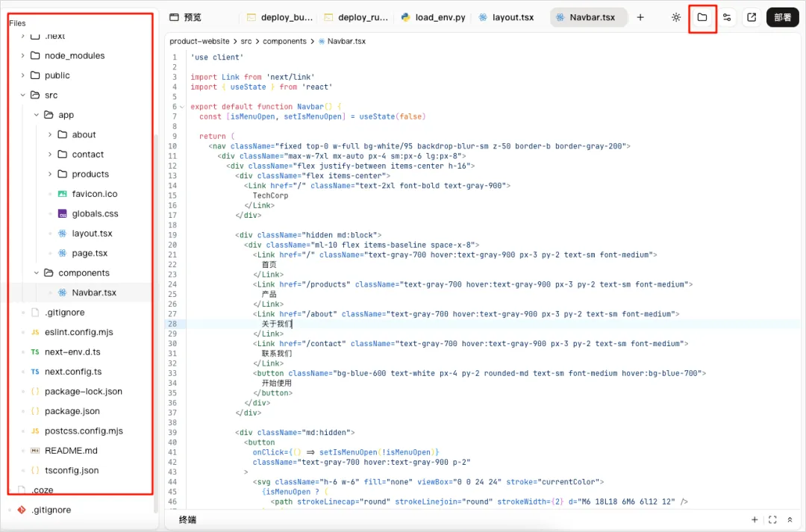Click the products folder icon

point(62,175)
